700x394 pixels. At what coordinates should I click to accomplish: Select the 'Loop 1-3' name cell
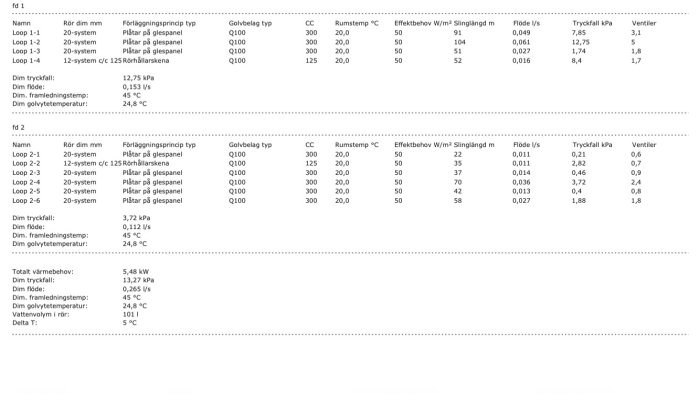point(26,51)
